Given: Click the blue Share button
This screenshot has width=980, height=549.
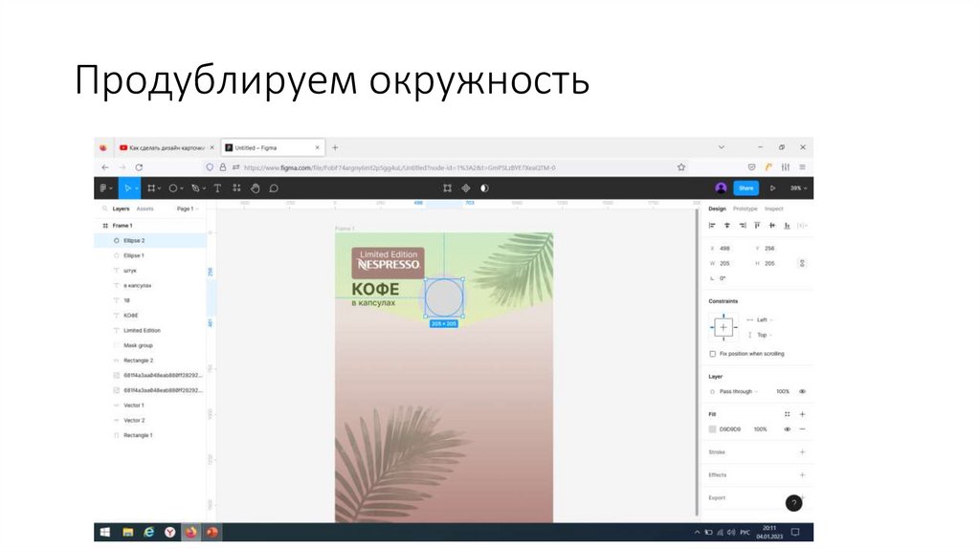Looking at the screenshot, I should click(x=746, y=188).
